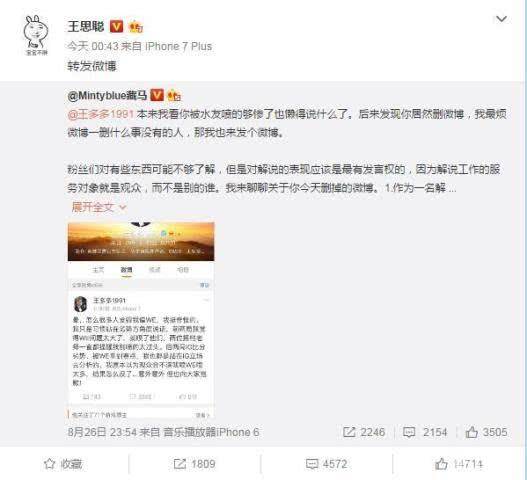Repost this weibo with 1809 reposts
The height and width of the screenshot is (480, 527).
click(x=195, y=464)
